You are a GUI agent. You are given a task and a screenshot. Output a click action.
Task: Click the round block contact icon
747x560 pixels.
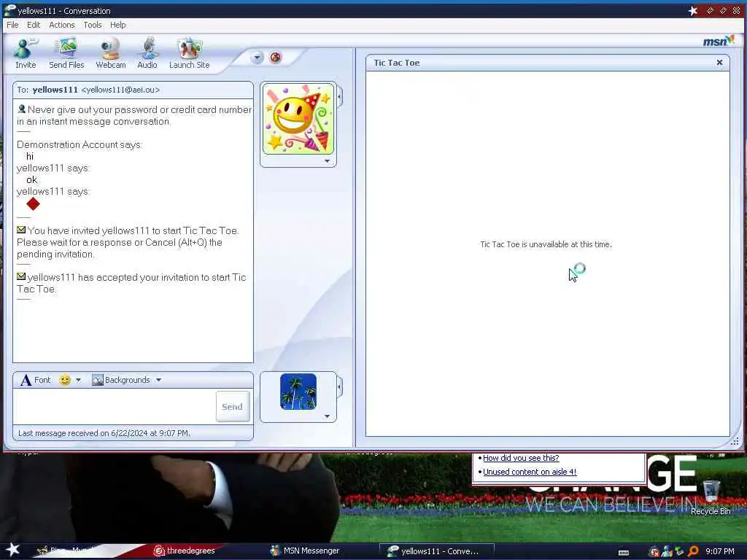click(275, 58)
